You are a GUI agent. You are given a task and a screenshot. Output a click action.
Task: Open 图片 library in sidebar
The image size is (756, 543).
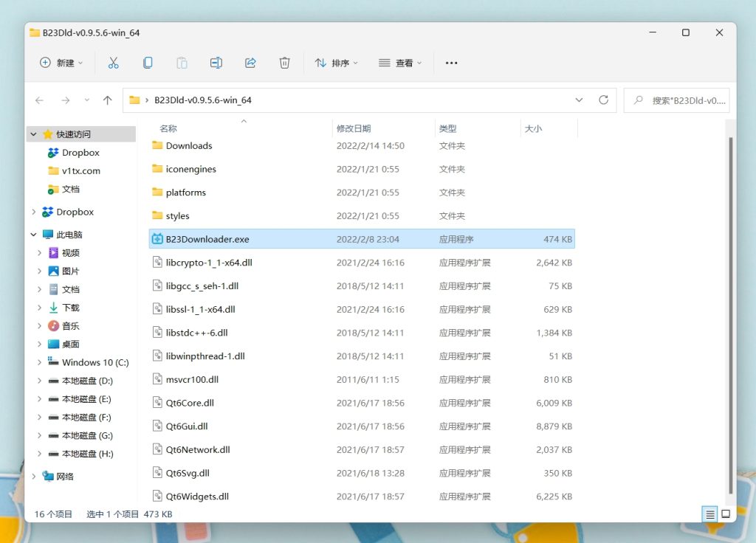(x=70, y=271)
